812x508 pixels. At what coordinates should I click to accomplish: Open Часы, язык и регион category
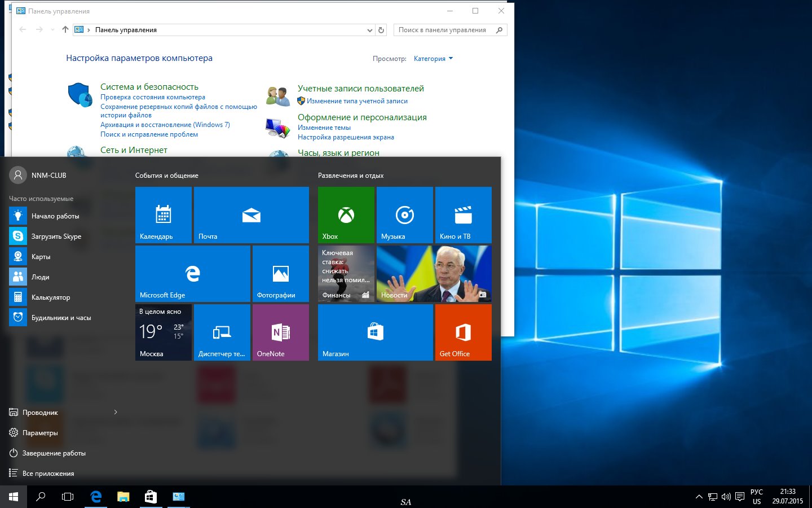(x=338, y=153)
